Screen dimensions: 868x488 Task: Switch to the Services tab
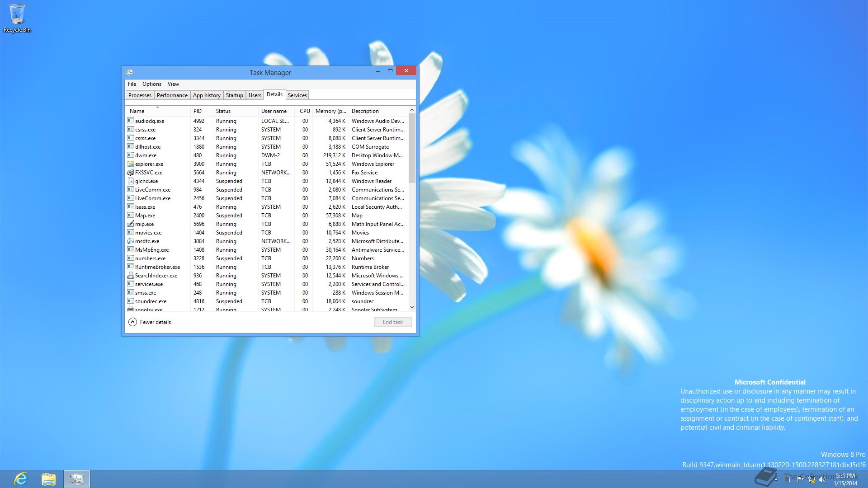297,95
